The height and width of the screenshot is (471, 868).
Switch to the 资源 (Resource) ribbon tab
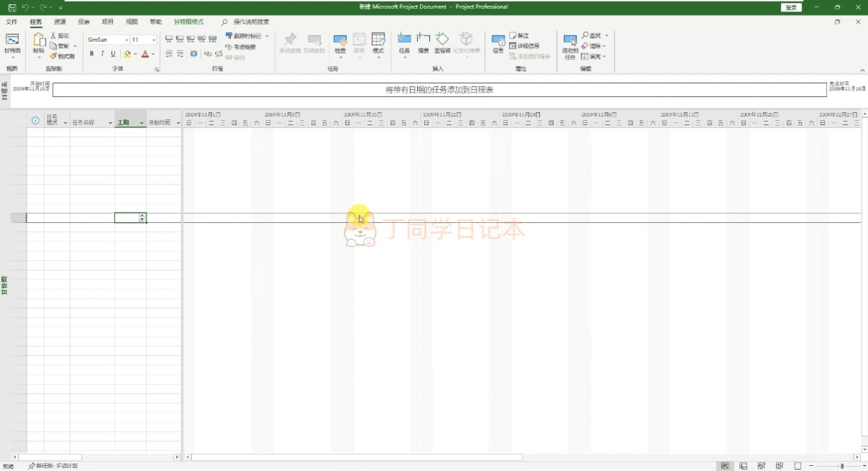(x=60, y=22)
